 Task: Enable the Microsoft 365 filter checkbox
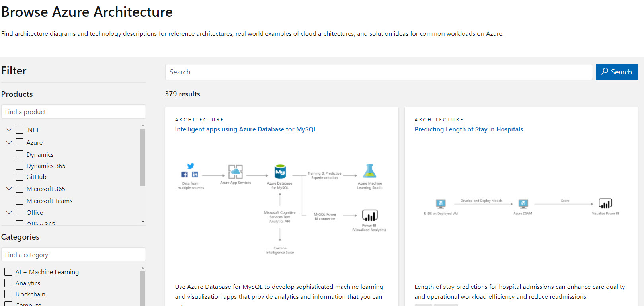(x=20, y=189)
